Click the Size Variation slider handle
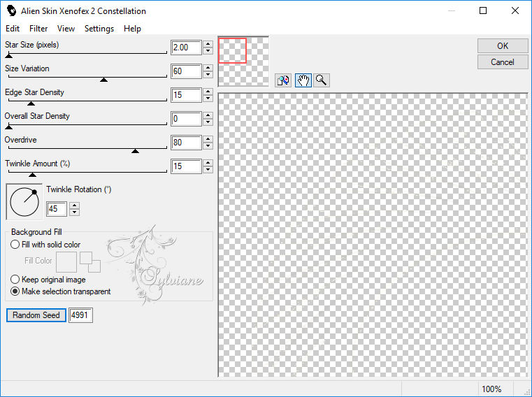This screenshot has height=397, width=532. tap(104, 80)
